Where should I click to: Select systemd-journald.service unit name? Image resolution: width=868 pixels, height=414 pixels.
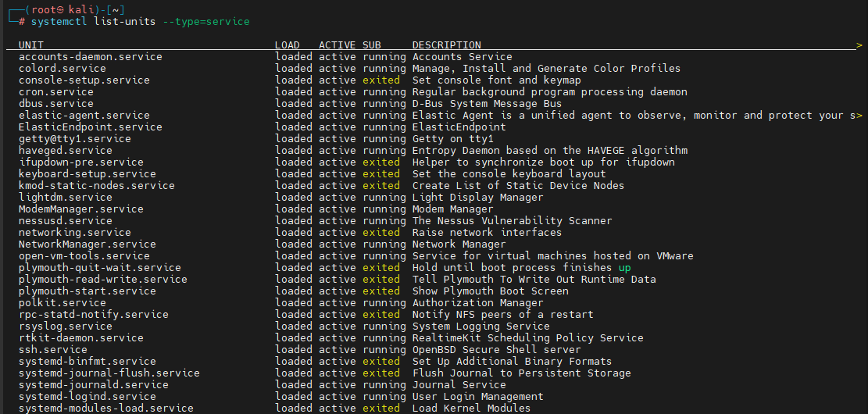click(x=94, y=384)
